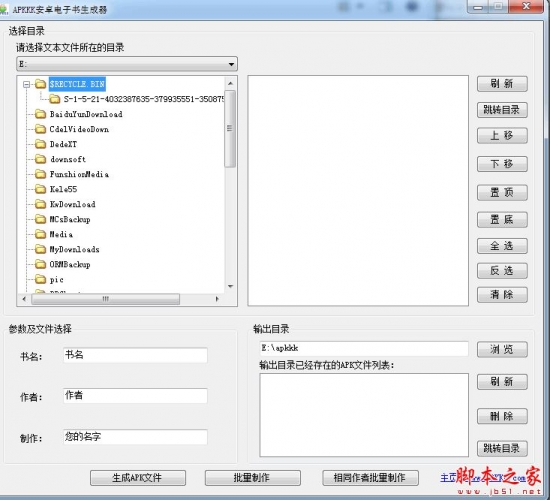This screenshot has width=550, height=500.
Task: Click the tree vertical scrollbar thumb
Action: pos(230,129)
